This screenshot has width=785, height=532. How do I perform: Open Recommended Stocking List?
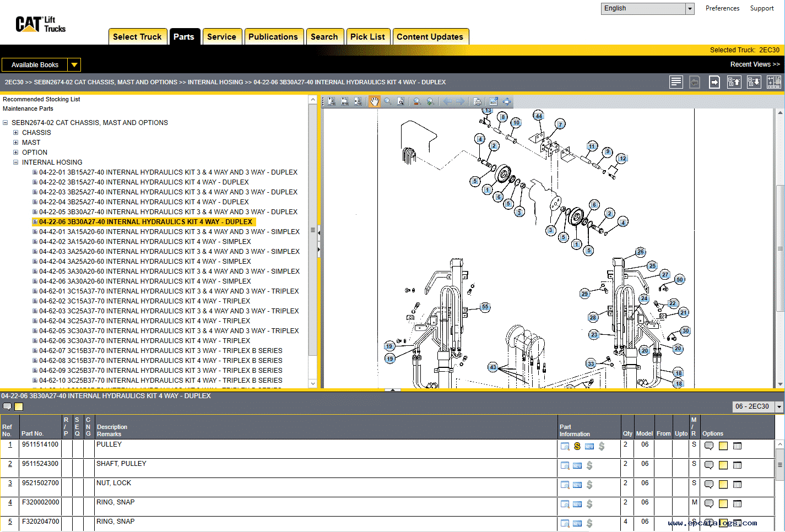click(41, 99)
